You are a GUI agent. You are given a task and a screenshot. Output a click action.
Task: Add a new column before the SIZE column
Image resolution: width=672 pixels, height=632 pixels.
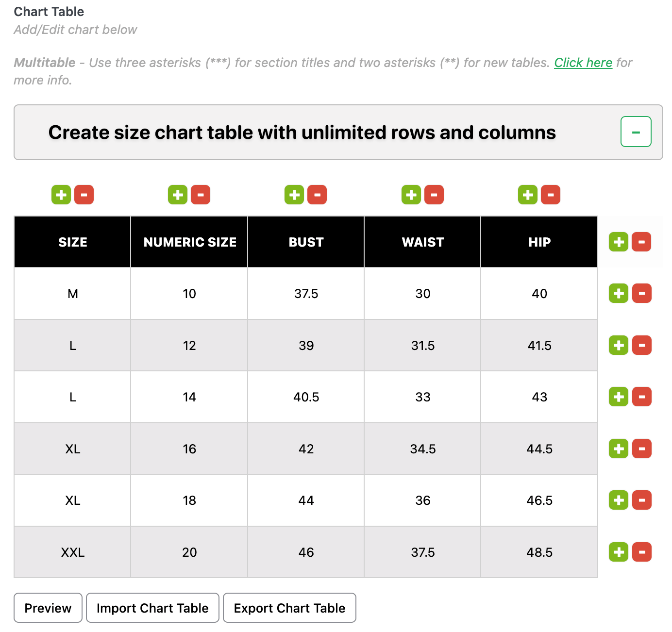pos(61,194)
